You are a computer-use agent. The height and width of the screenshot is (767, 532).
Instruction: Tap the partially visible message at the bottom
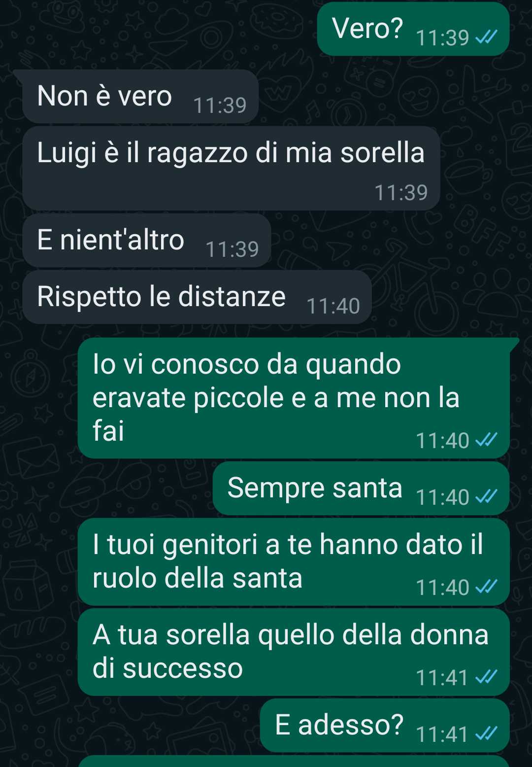pyautogui.click(x=294, y=761)
